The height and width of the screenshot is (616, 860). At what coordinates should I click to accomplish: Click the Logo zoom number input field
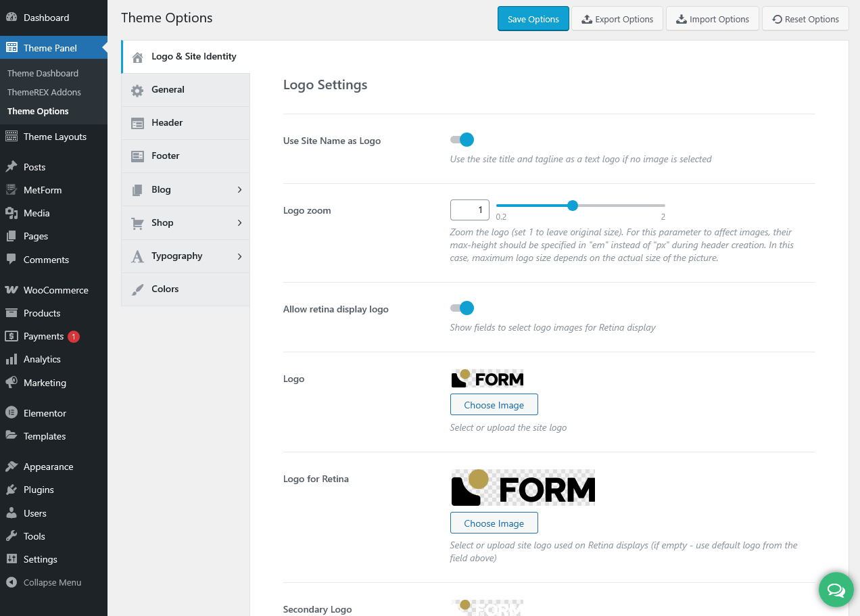469,210
